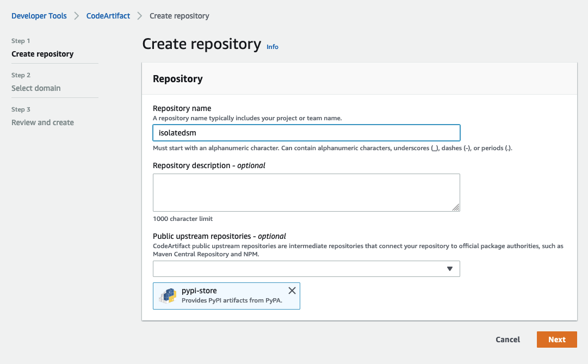Select Step 1 Create repository in sidebar

tap(42, 54)
